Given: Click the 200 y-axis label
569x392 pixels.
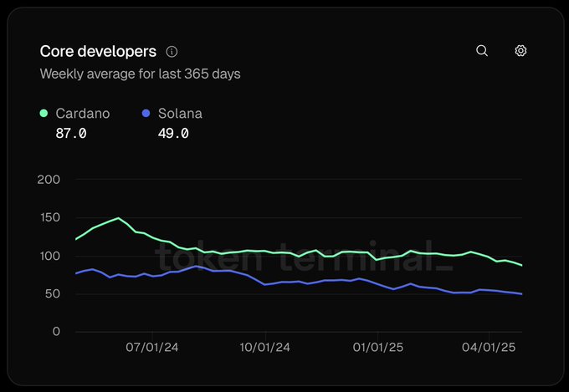Looking at the screenshot, I should [x=49, y=180].
